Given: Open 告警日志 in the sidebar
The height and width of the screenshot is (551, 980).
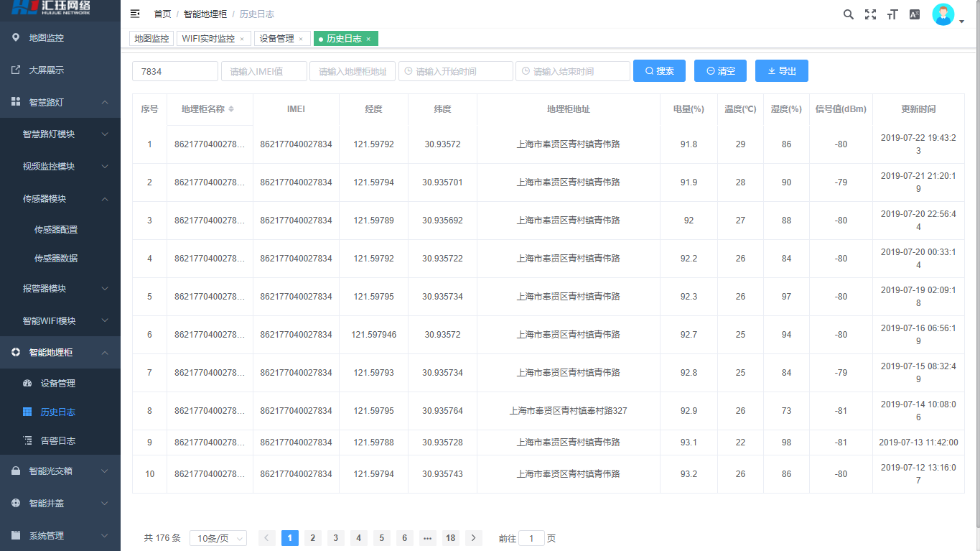Looking at the screenshot, I should [x=57, y=441].
